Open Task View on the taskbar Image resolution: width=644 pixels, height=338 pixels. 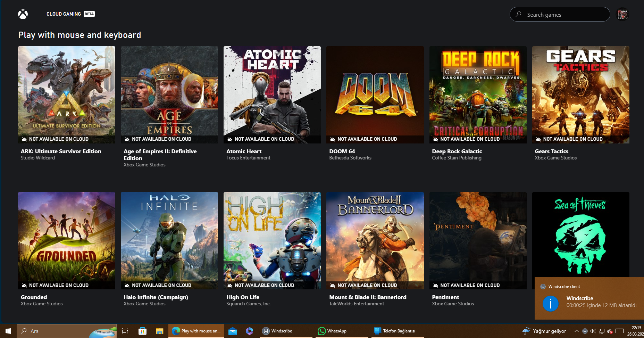coord(125,331)
